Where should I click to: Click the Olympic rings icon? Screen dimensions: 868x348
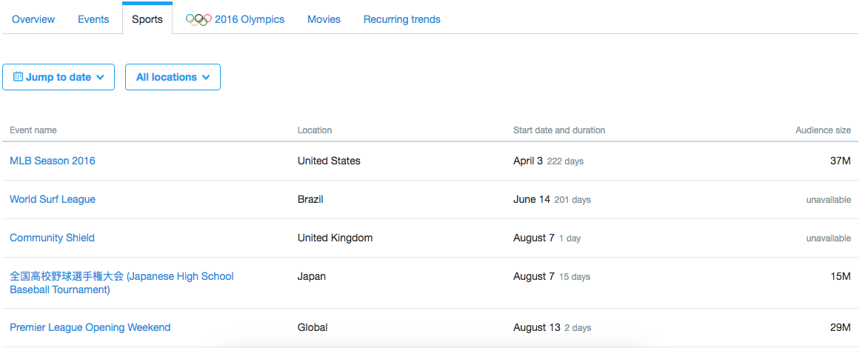click(198, 19)
